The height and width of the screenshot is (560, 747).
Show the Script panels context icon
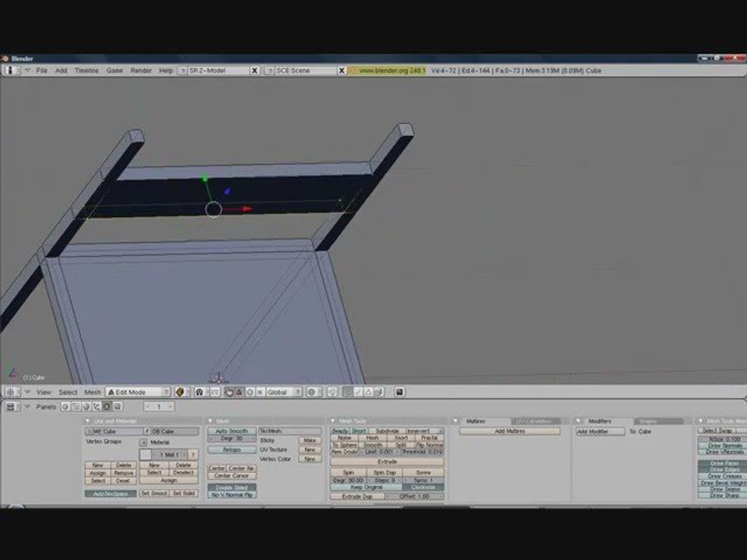click(x=75, y=407)
